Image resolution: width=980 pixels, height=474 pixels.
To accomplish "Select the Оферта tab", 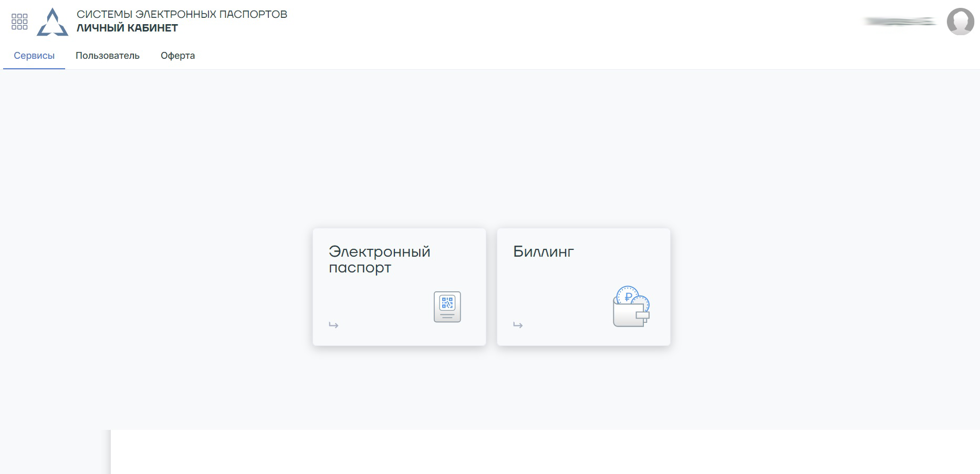I will click(178, 56).
